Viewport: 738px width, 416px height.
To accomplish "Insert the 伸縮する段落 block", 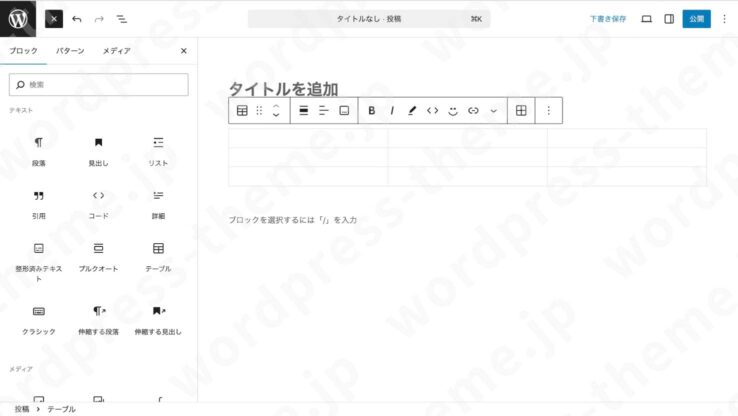I will (98, 320).
